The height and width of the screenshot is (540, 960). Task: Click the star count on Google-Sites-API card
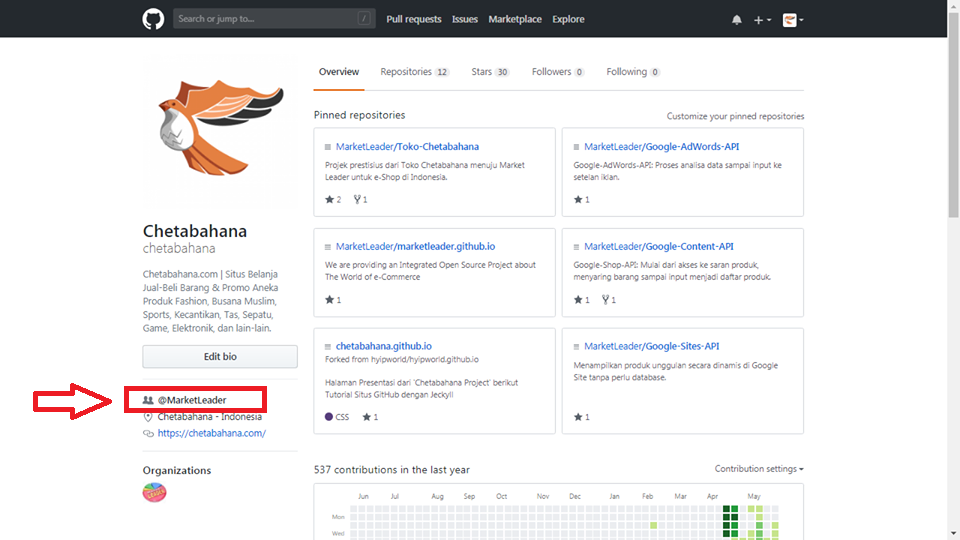click(x=582, y=417)
